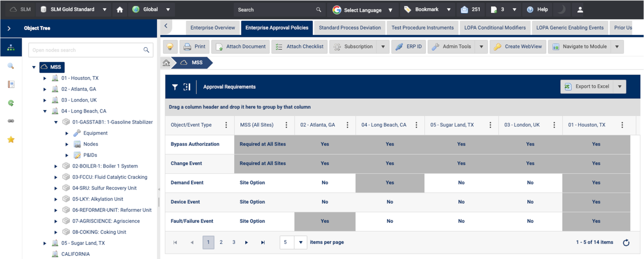The width and height of the screenshot is (644, 259).
Task: Select the favorites star in sidebar
Action: point(11,139)
